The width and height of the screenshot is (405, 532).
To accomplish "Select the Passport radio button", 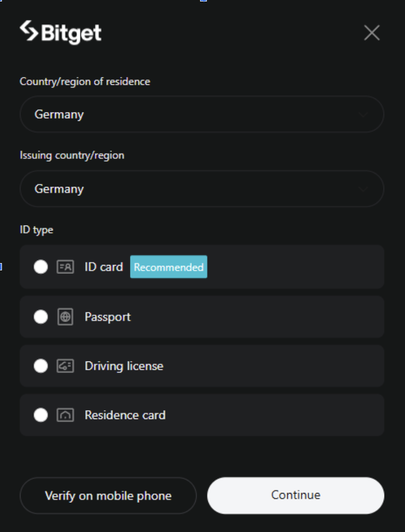I will pos(41,317).
